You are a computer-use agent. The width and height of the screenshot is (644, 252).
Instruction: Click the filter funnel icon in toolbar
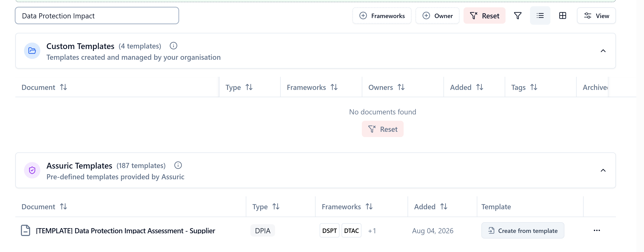click(x=517, y=16)
